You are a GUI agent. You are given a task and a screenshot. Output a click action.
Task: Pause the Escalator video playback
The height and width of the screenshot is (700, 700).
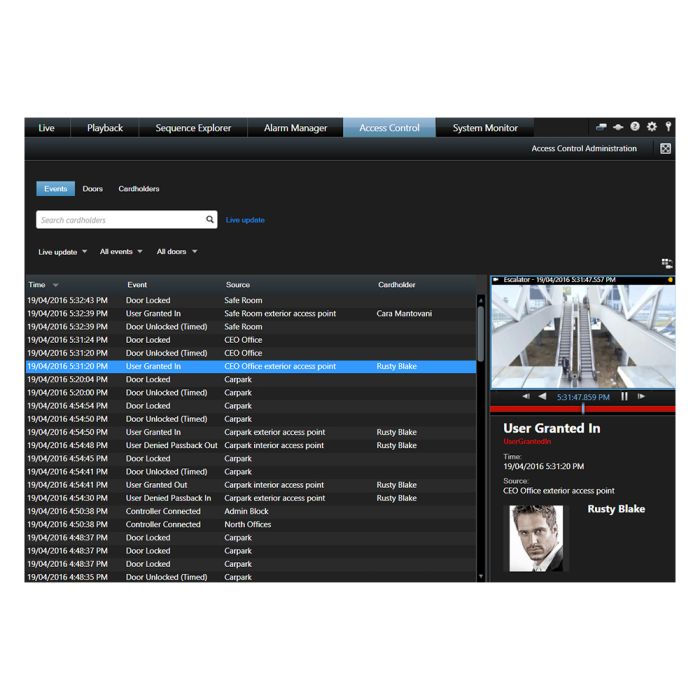[x=625, y=397]
